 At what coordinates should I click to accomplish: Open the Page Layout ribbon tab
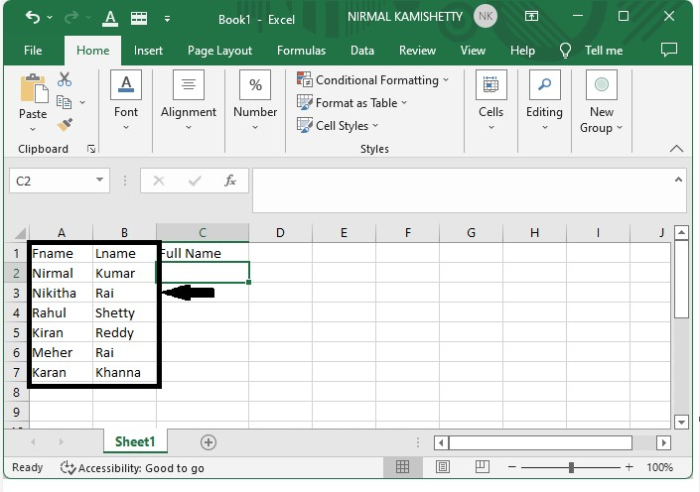click(x=220, y=50)
